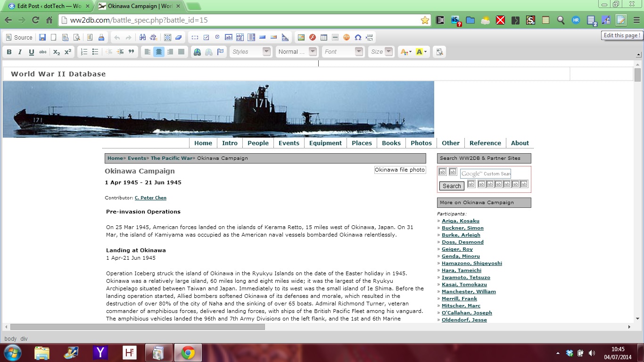Open the Mitscher, Marc participant link
Screen dimensions: 644x362
tap(461, 306)
